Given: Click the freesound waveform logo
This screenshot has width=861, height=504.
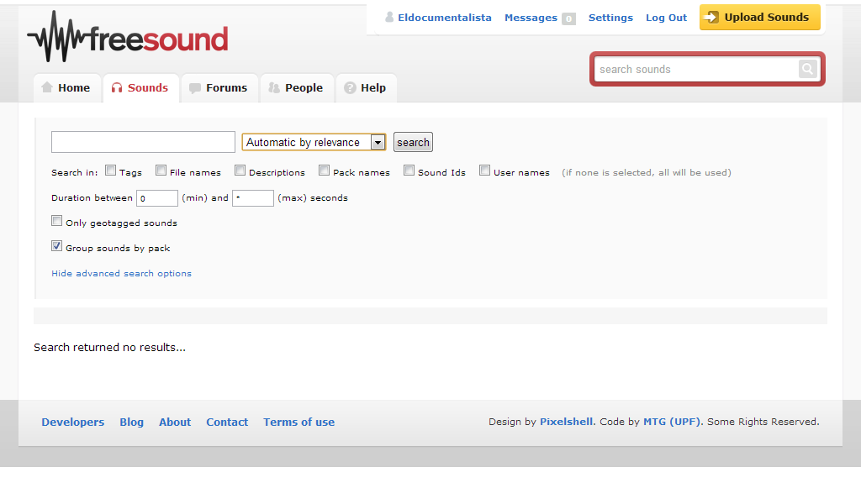Looking at the screenshot, I should (128, 38).
